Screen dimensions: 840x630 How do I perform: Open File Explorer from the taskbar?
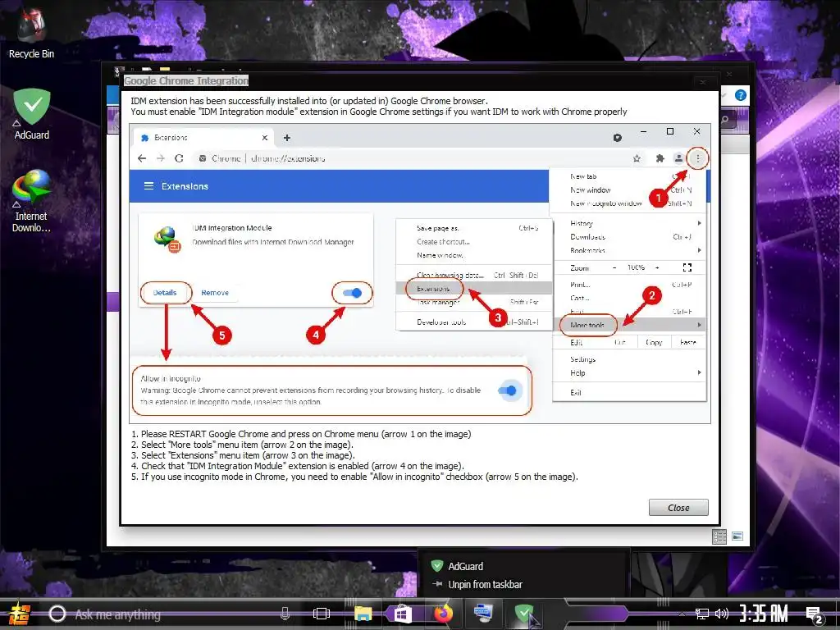click(x=363, y=614)
